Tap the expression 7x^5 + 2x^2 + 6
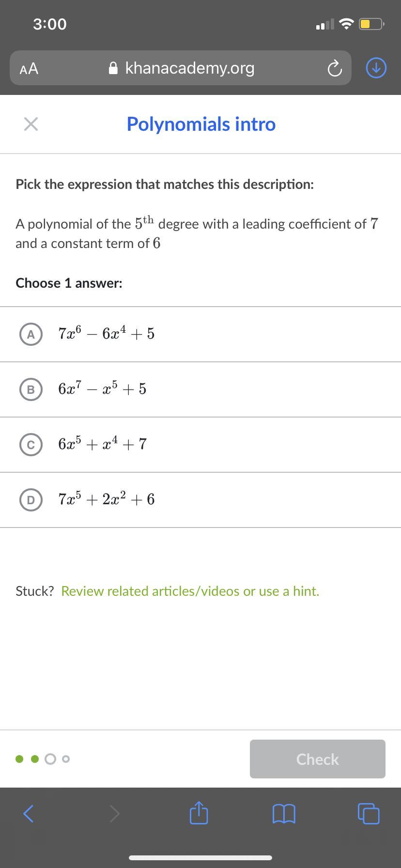The height and width of the screenshot is (868, 401). pos(107,499)
